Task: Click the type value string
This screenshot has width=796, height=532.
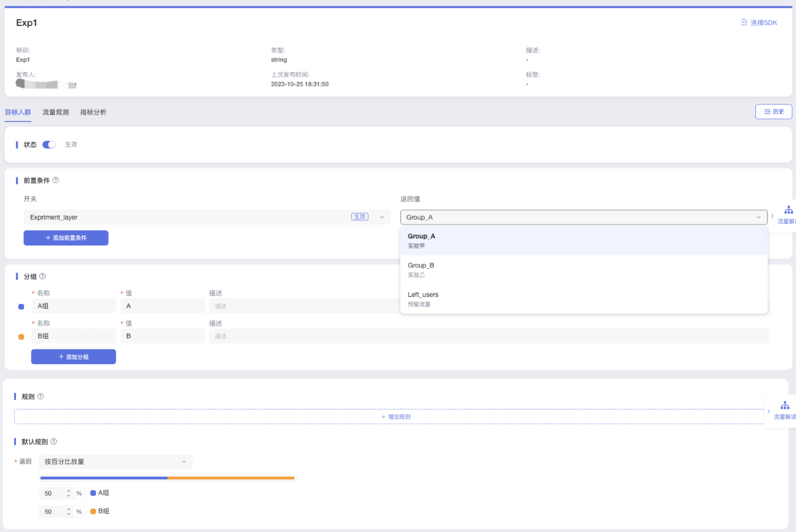Action: 279,60
